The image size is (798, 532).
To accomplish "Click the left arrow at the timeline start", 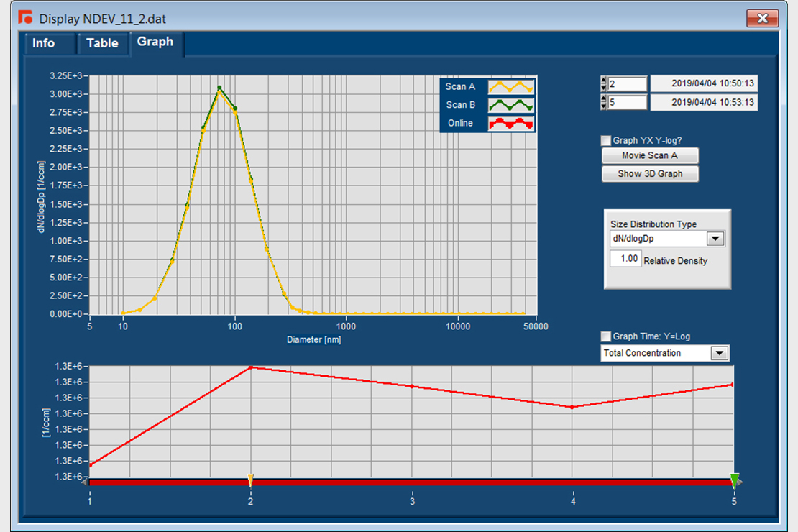I will (x=85, y=482).
